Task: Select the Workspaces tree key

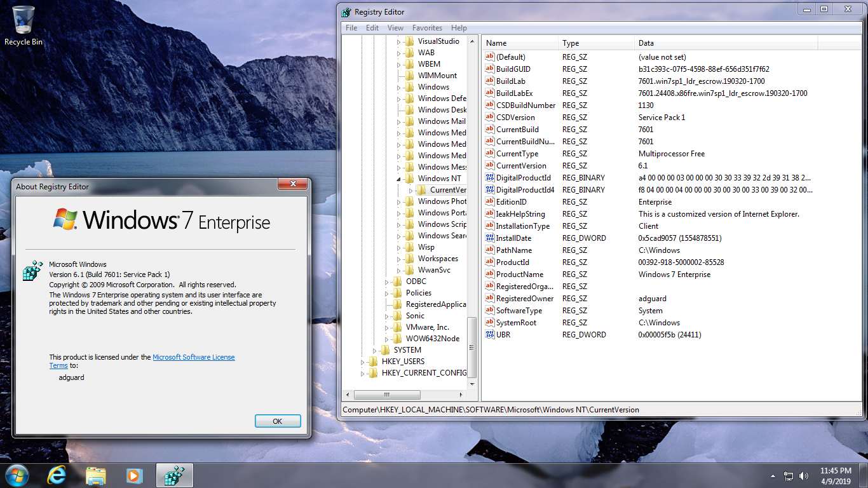Action: 438,259
